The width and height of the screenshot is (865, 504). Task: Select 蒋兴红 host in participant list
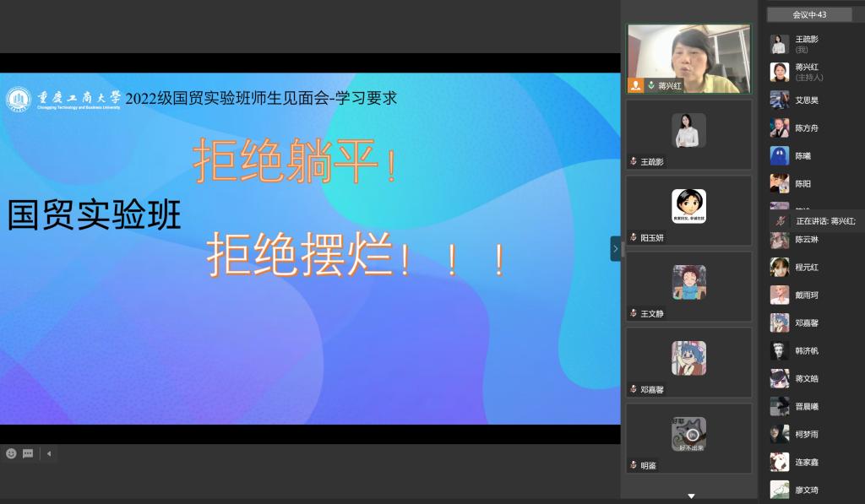807,72
